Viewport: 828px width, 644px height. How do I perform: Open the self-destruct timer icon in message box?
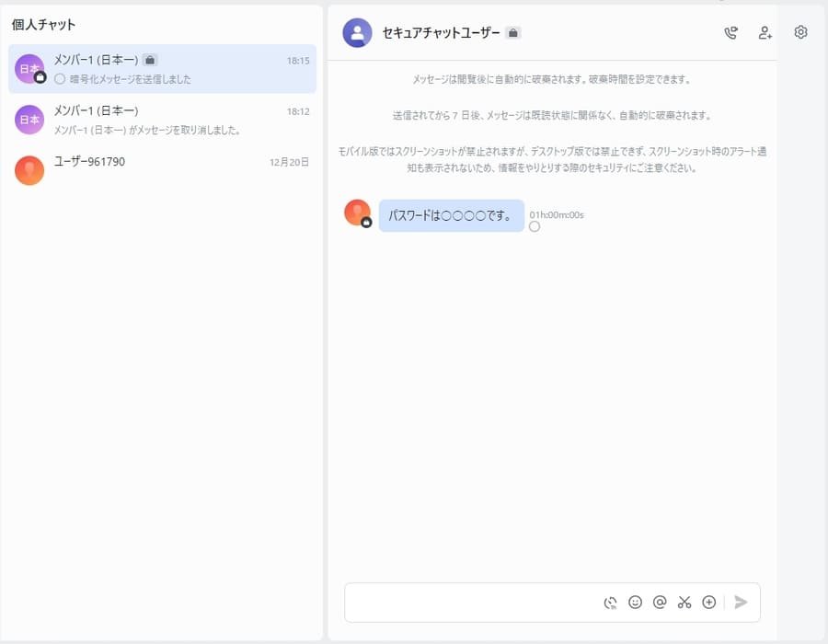(610, 603)
